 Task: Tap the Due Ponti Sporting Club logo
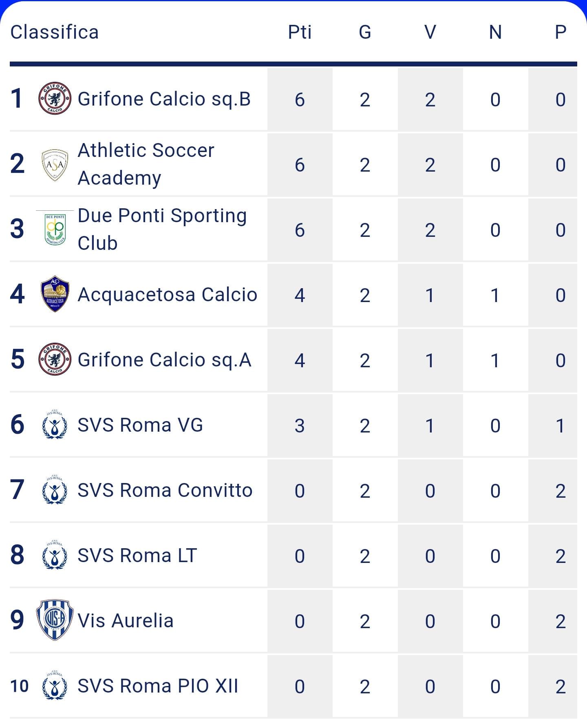[x=55, y=228]
